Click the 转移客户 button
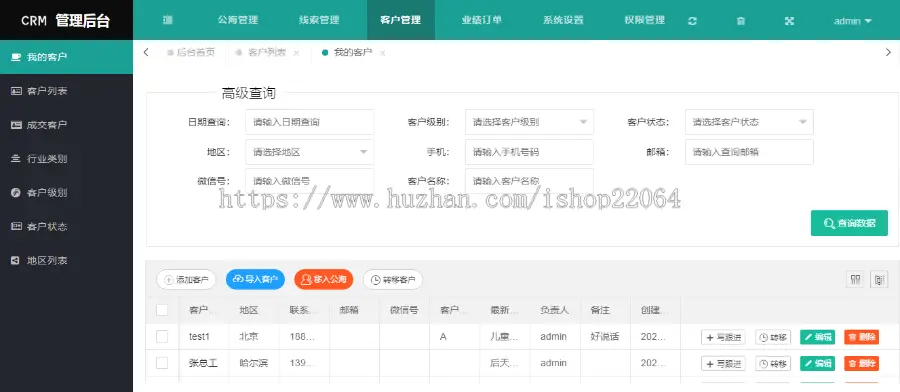Image resolution: width=900 pixels, height=392 pixels. click(393, 280)
